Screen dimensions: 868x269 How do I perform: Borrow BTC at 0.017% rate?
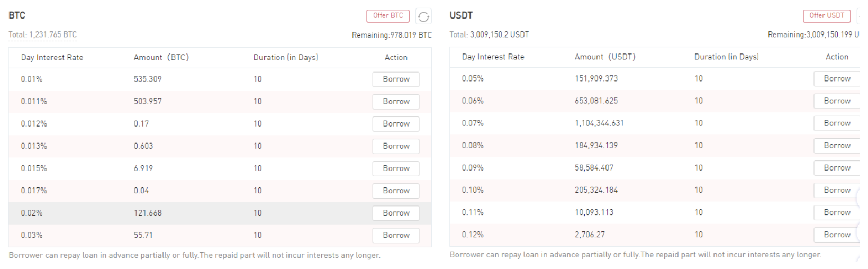pyautogui.click(x=396, y=191)
